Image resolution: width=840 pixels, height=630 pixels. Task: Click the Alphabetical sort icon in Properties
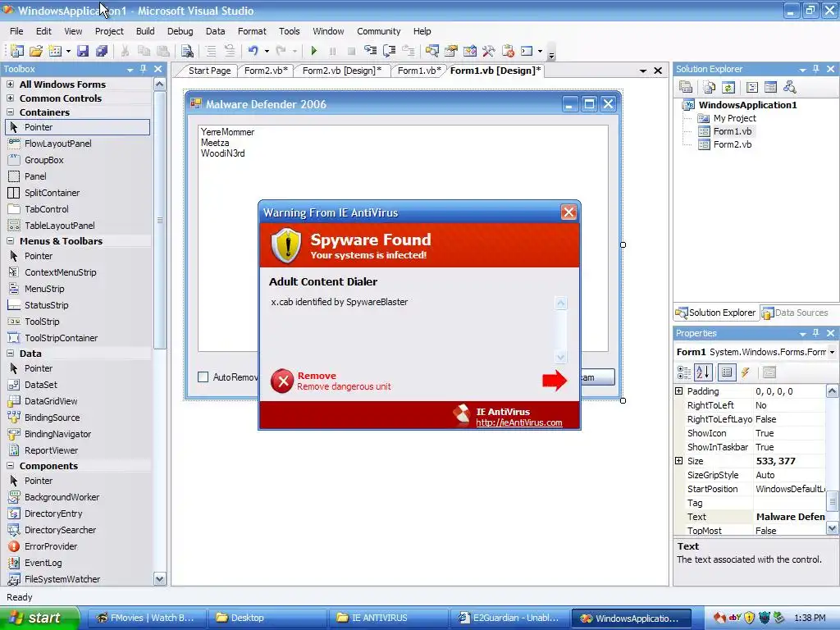tap(703, 372)
